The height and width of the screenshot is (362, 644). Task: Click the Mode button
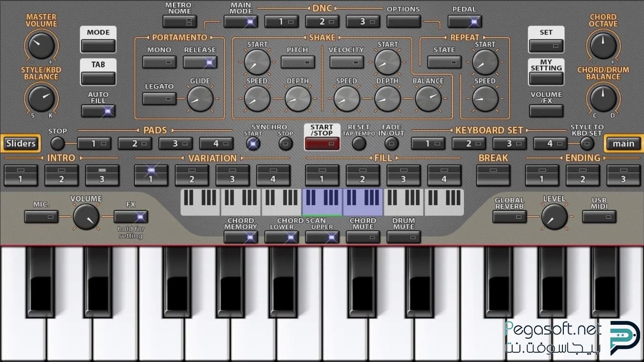coord(98,46)
